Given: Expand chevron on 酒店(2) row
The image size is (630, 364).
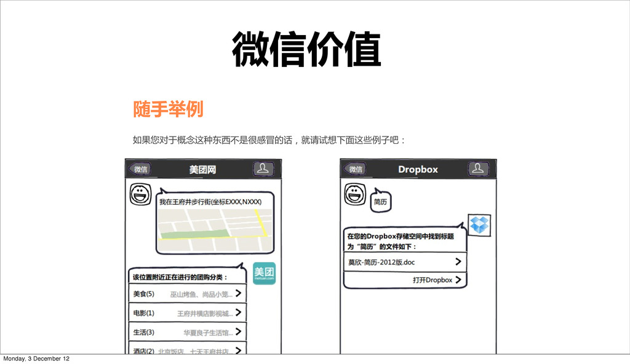Looking at the screenshot, I should [238, 350].
